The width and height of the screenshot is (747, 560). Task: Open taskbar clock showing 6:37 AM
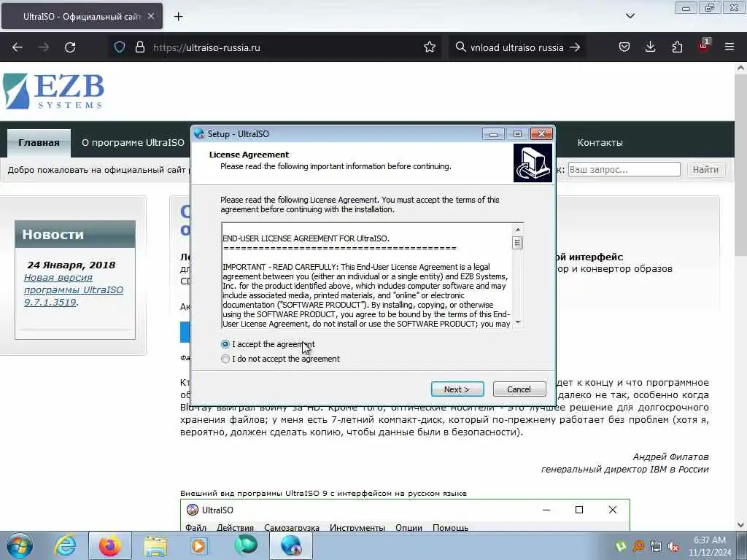(x=709, y=546)
